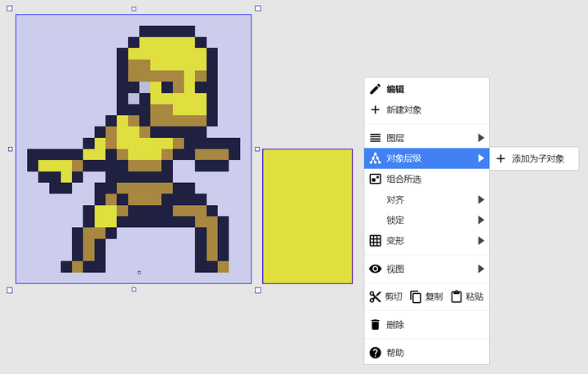The height and width of the screenshot is (374, 588).
Task: Choose 添加为子对象 in the submenu
Action: coord(534,158)
